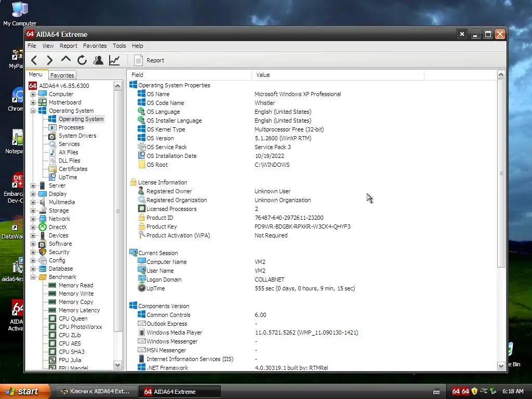Open CPU PhotoWorxx benchmark
532x399 pixels.
80,327
